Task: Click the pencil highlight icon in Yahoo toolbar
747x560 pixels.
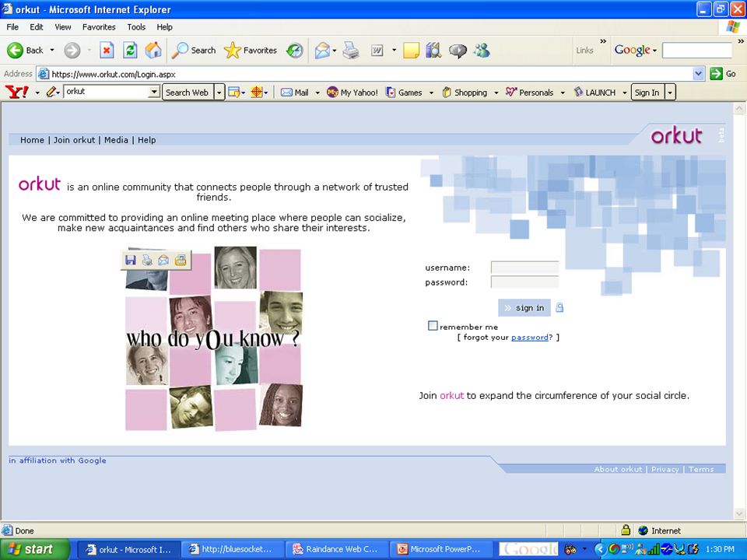Action: (52, 92)
